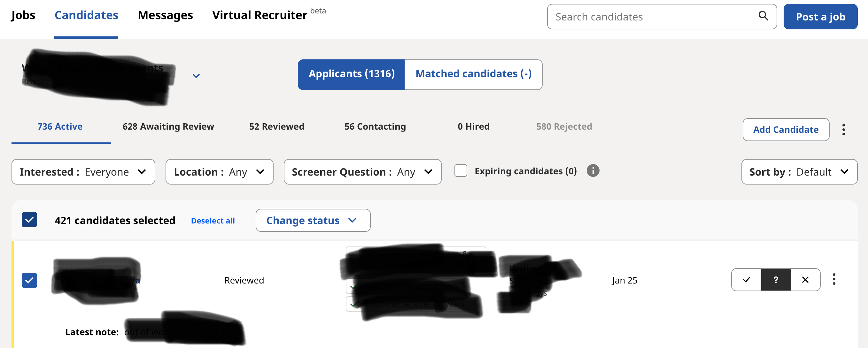Open three-dot menu beside Add Candidate
The image size is (868, 348).
pyautogui.click(x=843, y=130)
